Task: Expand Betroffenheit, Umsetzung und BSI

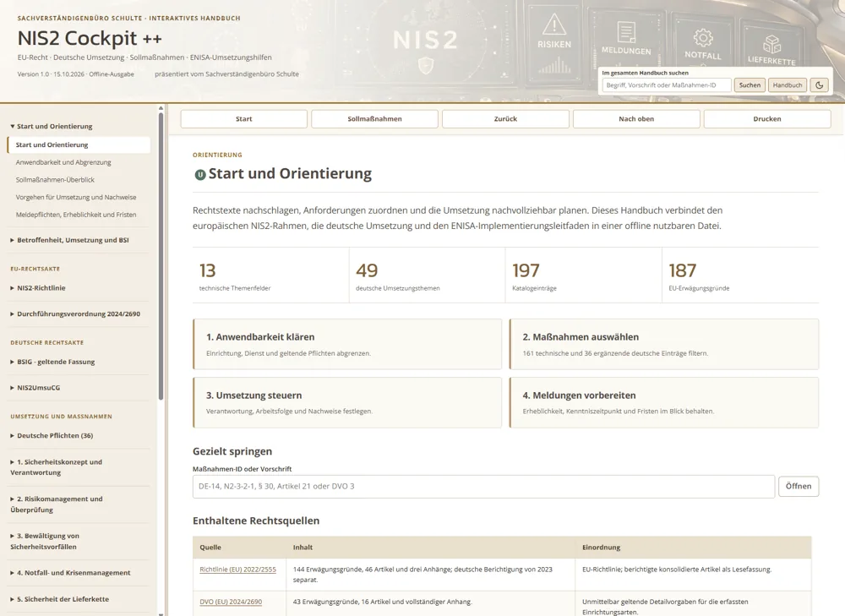Action: click(x=69, y=240)
